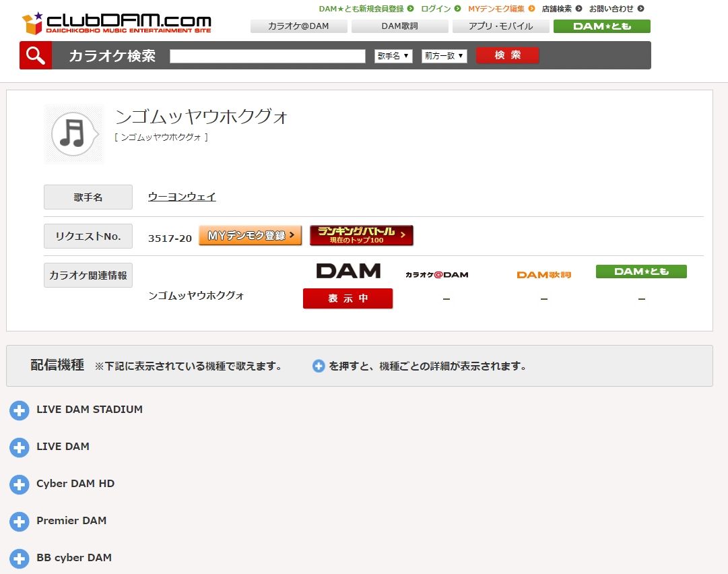
Task: Click the MYデンモク登録 orange button
Action: 251,235
